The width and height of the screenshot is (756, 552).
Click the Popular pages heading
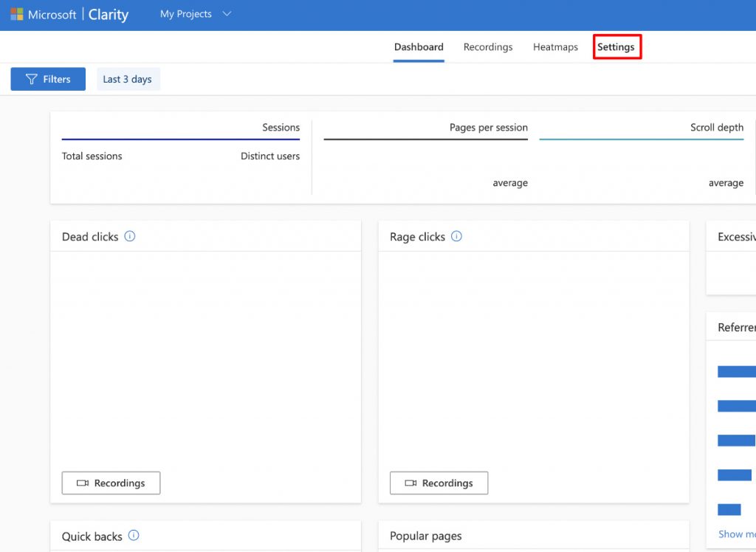coord(426,536)
